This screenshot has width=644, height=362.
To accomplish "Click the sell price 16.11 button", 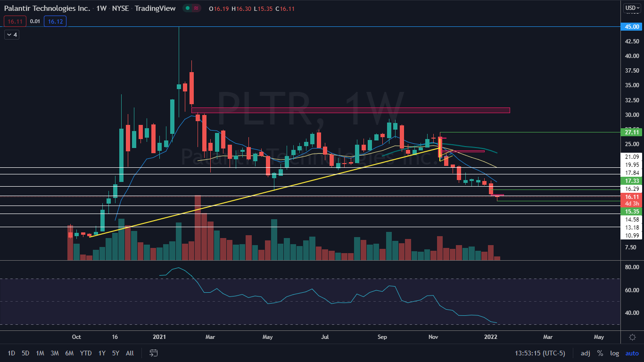I will pos(15,21).
